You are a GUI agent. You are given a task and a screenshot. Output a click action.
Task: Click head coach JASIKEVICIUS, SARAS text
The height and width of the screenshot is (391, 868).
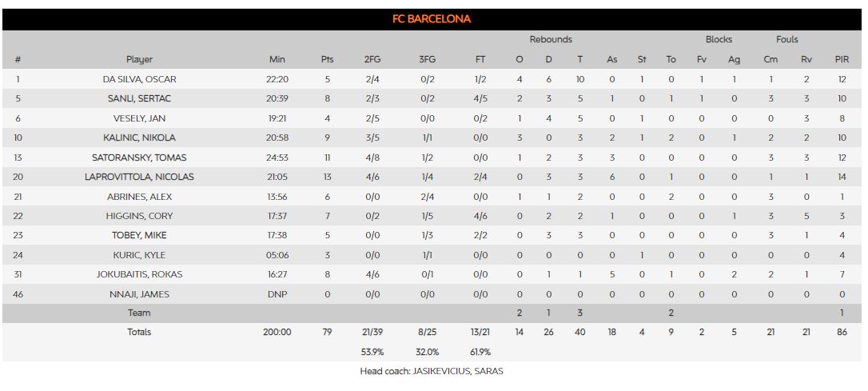432,371
